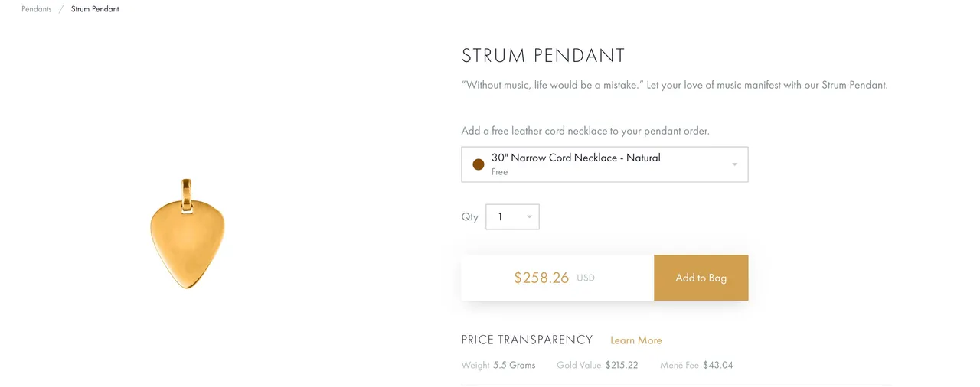Image resolution: width=980 pixels, height=387 pixels.
Task: Click the USD currency label
Action: 586,278
